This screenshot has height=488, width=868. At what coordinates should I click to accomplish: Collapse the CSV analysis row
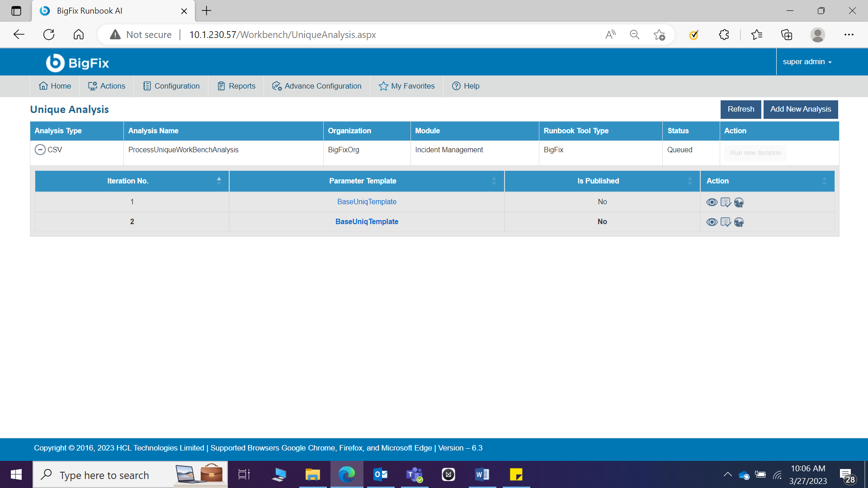coord(40,150)
